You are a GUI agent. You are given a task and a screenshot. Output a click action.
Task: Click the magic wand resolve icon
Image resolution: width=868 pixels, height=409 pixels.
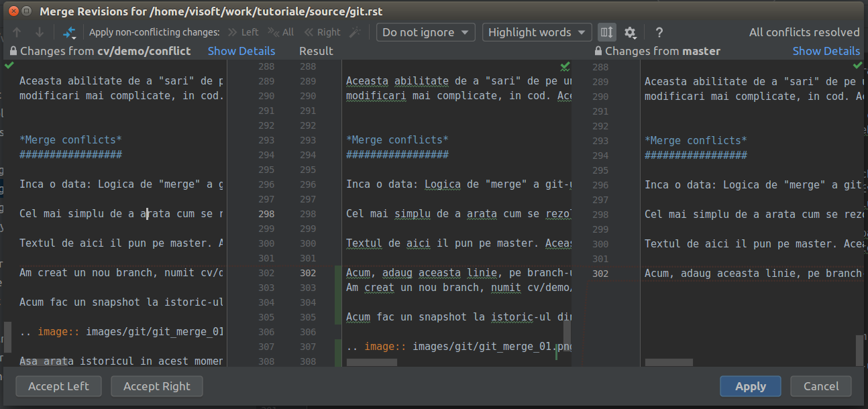356,32
